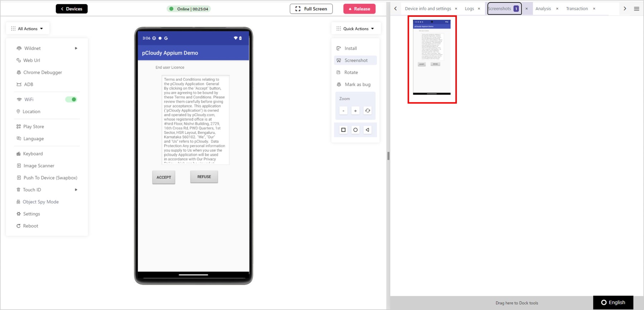This screenshot has height=310, width=644.
Task: Close the Transaction tab
Action: pos(594,9)
